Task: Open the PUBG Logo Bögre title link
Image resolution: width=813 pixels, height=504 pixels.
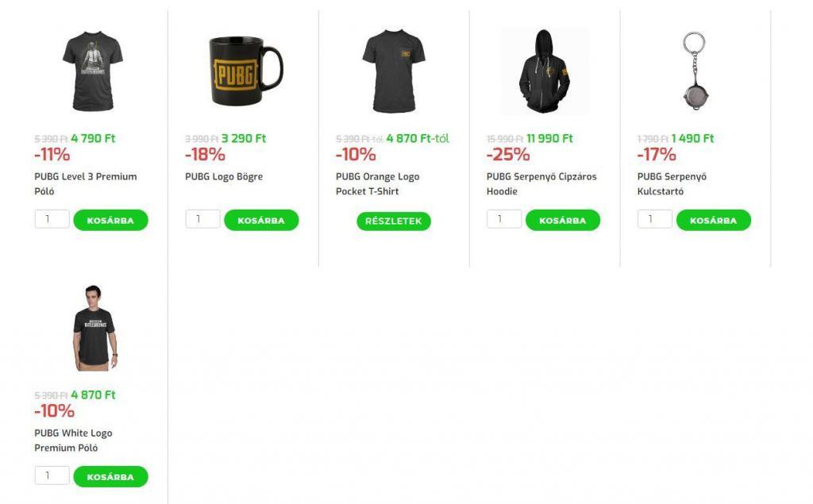Action: [224, 177]
